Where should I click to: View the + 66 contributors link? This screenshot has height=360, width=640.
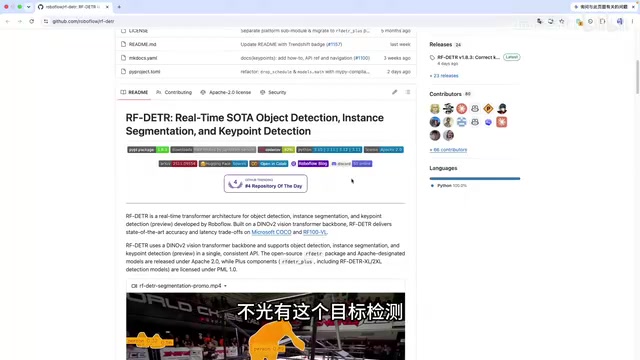tap(448, 150)
